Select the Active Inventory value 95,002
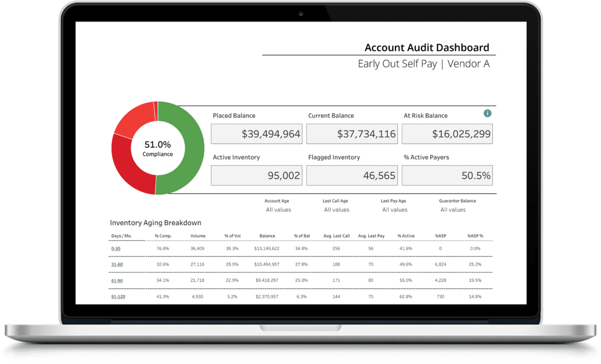Viewport: 601px width, 364px height. (x=256, y=176)
